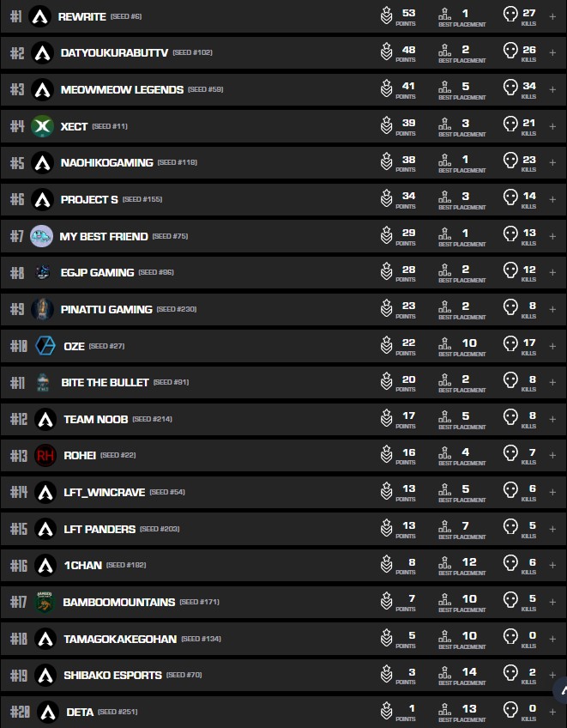
Task: Click the EGJP Gaming team logo
Action: [42, 272]
